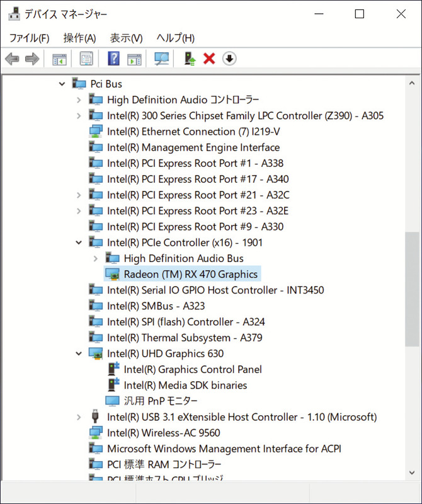Click the Update driver toolbar icon
422x504 pixels.
point(190,59)
